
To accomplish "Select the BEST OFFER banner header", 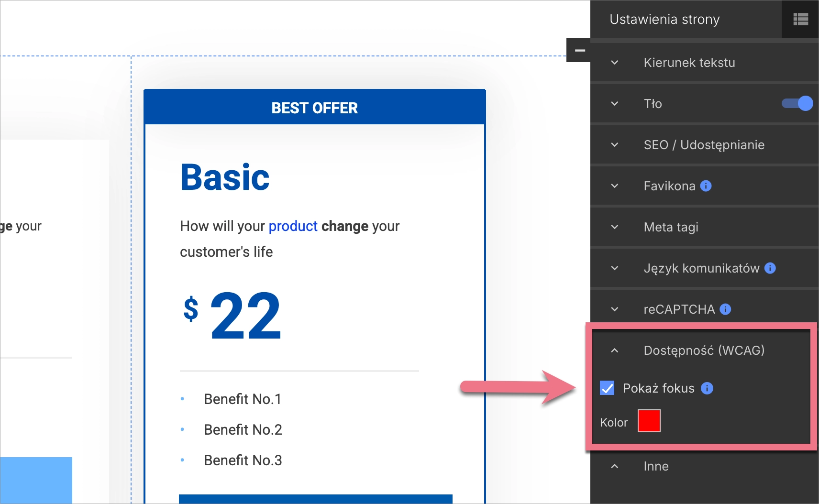I will (314, 108).
